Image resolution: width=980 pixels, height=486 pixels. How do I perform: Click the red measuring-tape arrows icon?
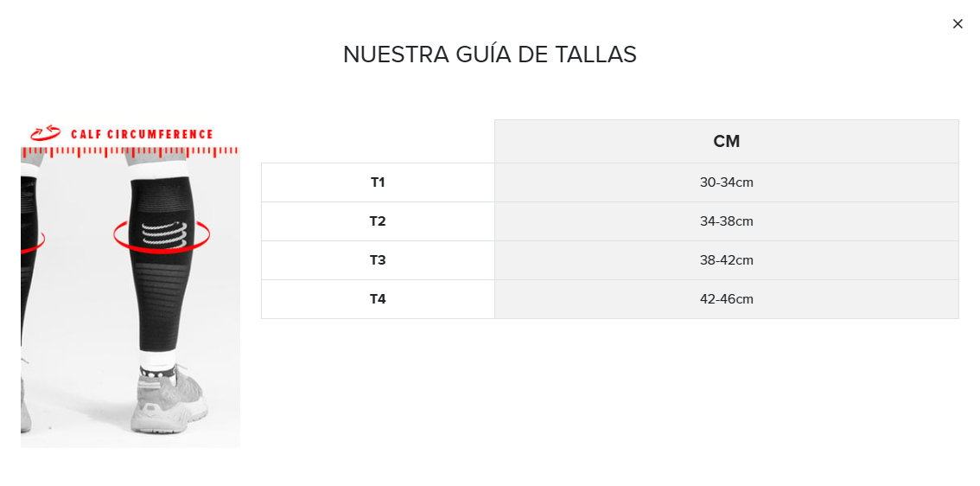tap(45, 133)
